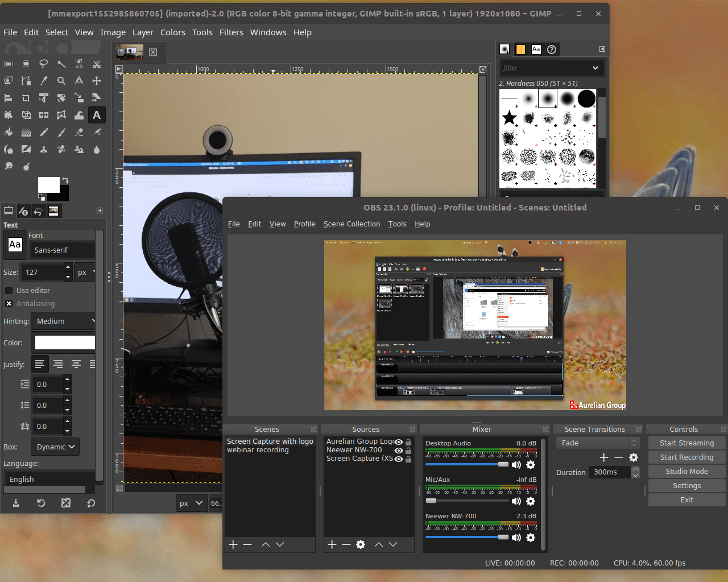Choose the Free Select lasso tool

(44, 64)
